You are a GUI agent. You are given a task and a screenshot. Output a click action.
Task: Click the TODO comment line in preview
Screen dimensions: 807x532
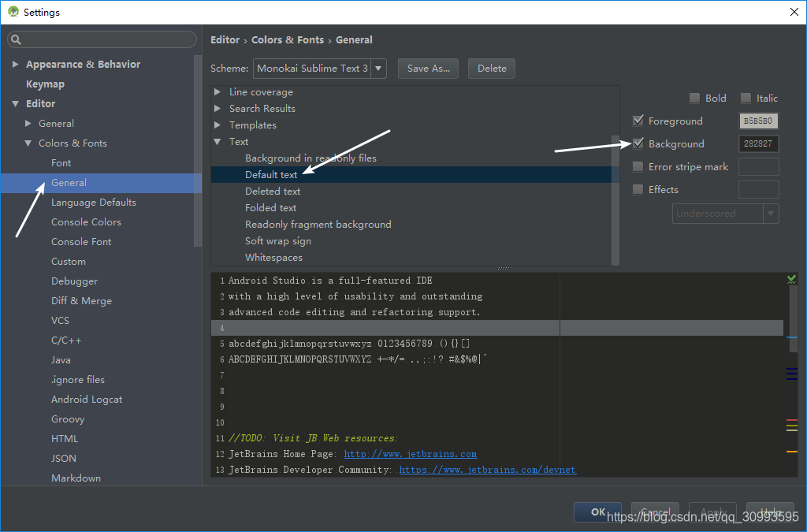tap(313, 438)
